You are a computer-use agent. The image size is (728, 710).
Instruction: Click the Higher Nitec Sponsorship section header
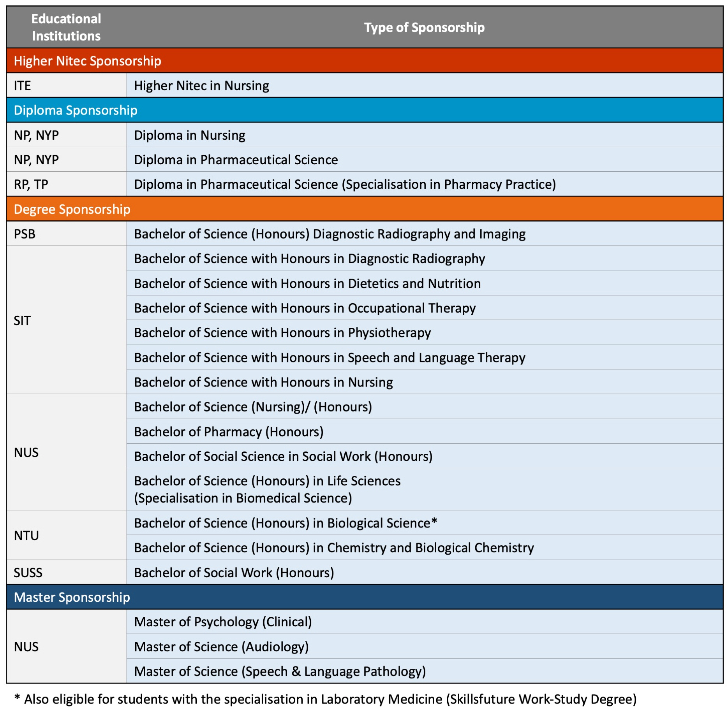click(87, 61)
